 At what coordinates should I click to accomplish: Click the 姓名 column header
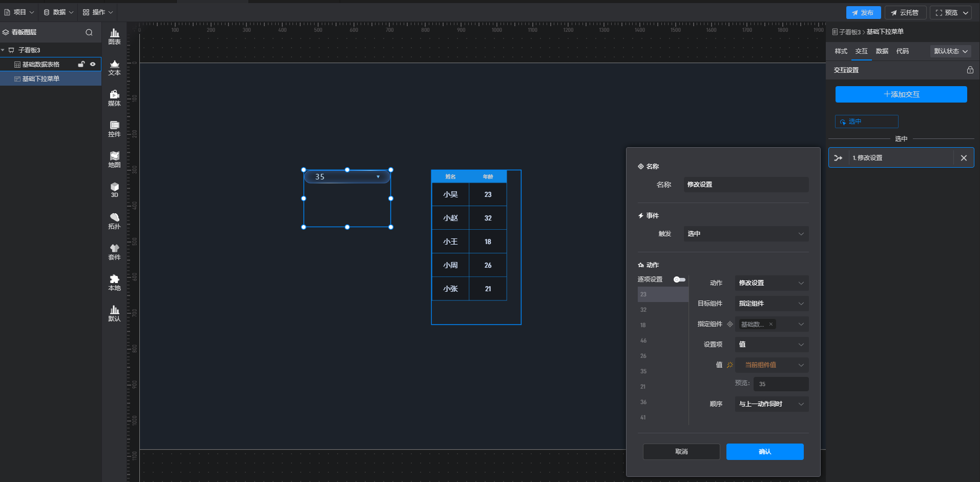pyautogui.click(x=450, y=177)
